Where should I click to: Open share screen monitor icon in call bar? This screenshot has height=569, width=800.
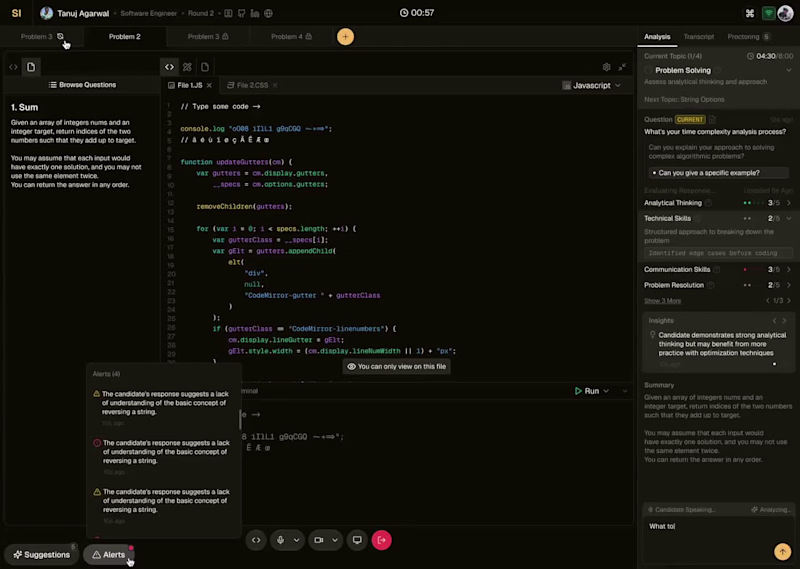tap(357, 540)
